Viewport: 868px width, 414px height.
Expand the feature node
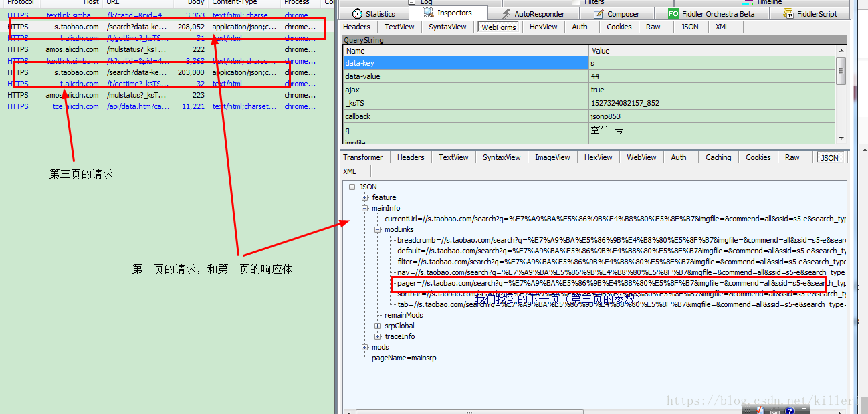(365, 197)
